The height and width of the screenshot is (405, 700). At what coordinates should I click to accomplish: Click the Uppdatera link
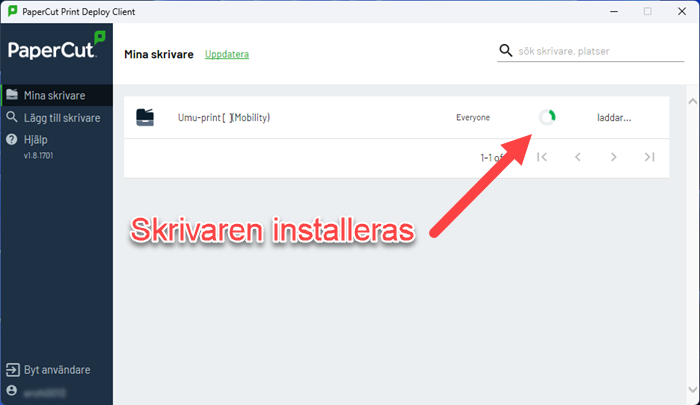(227, 54)
